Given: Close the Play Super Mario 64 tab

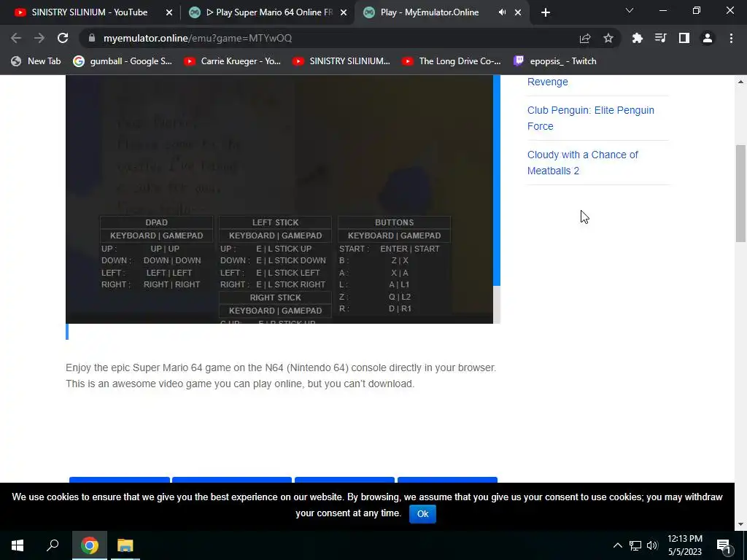Looking at the screenshot, I should (344, 12).
